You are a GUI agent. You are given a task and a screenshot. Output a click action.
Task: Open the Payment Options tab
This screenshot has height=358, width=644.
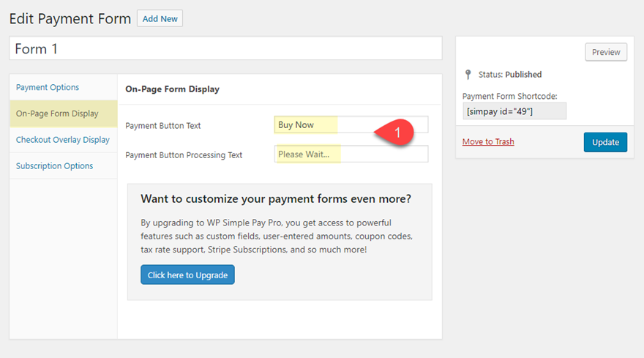[x=48, y=88]
